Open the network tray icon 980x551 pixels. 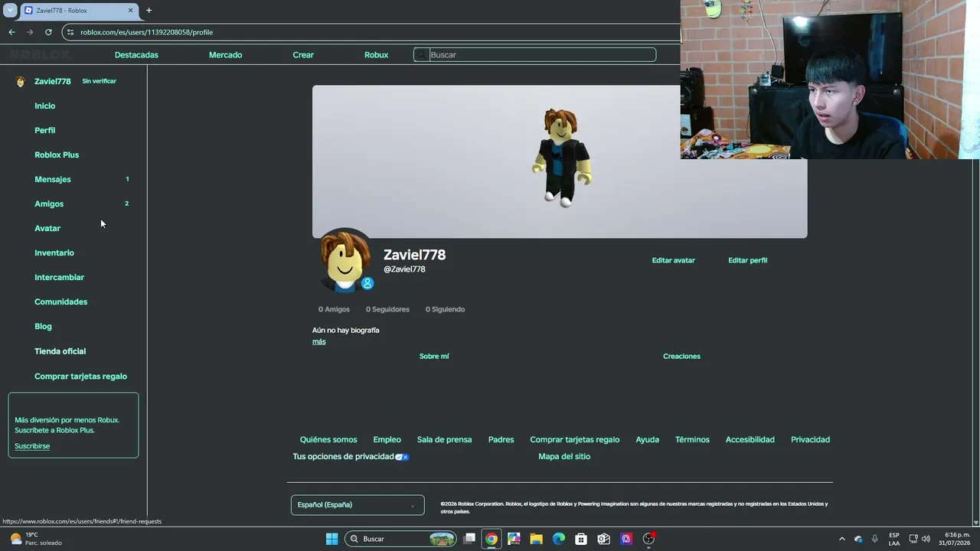[913, 539]
